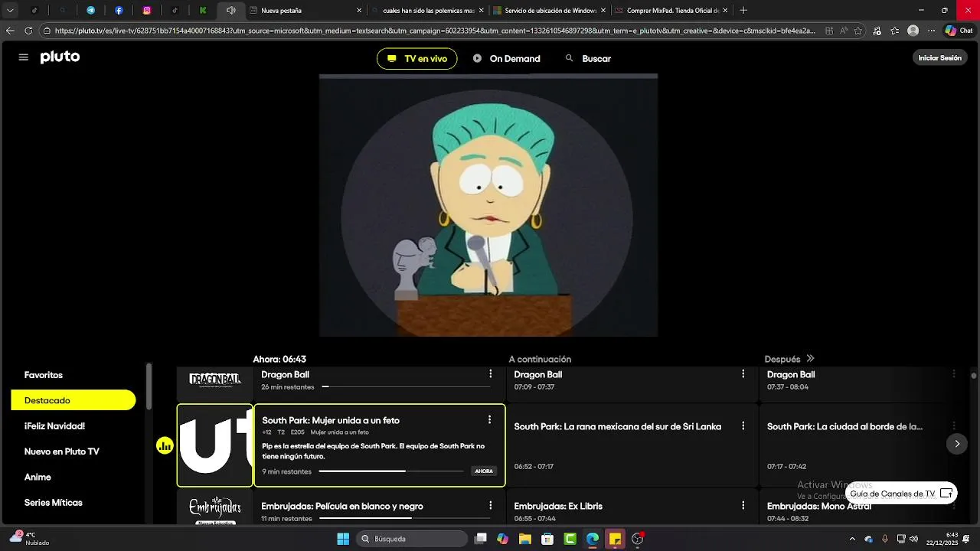Click the now-playing equalizer icon

click(165, 445)
